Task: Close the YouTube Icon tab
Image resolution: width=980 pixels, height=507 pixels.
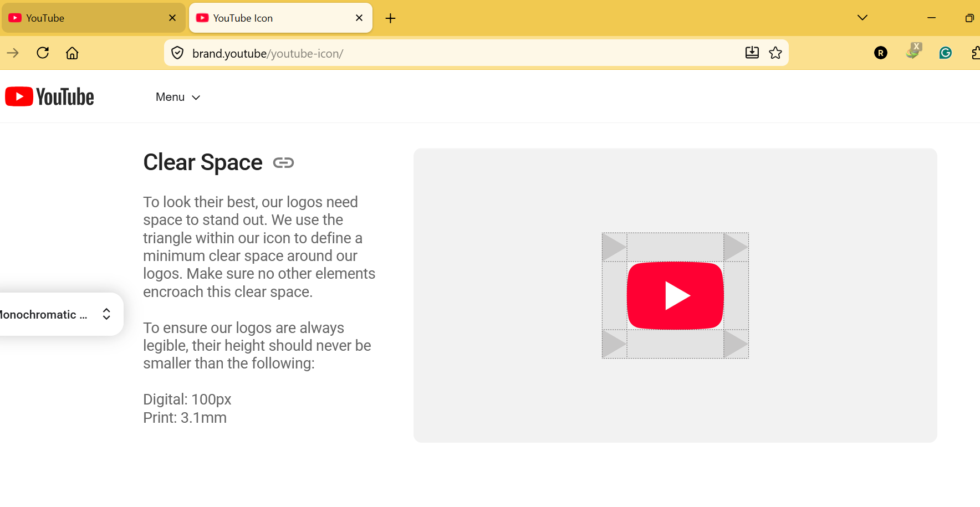Action: pyautogui.click(x=359, y=18)
